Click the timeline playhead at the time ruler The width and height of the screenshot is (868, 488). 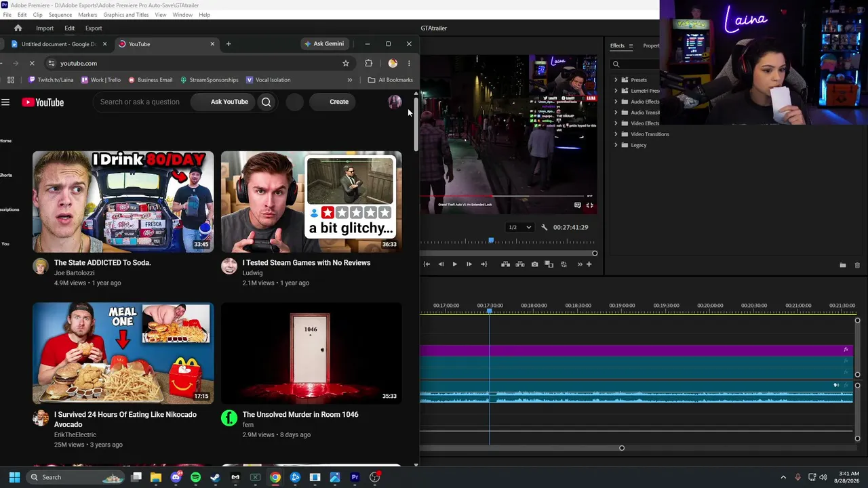(x=489, y=310)
